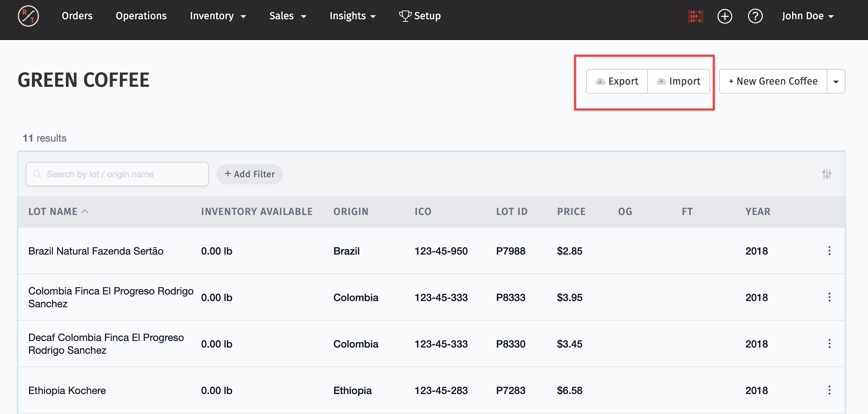This screenshot has height=414, width=868.
Task: Open kebab menu for Colombia Finca P8333
Action: (829, 297)
